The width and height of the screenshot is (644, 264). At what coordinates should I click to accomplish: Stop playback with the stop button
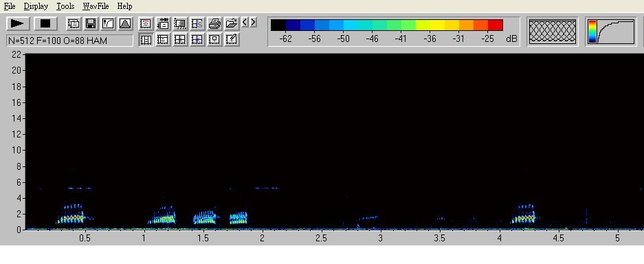pos(45,23)
